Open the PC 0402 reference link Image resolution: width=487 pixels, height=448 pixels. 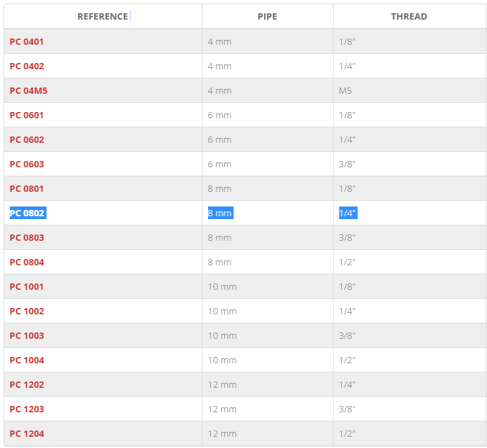coord(27,66)
